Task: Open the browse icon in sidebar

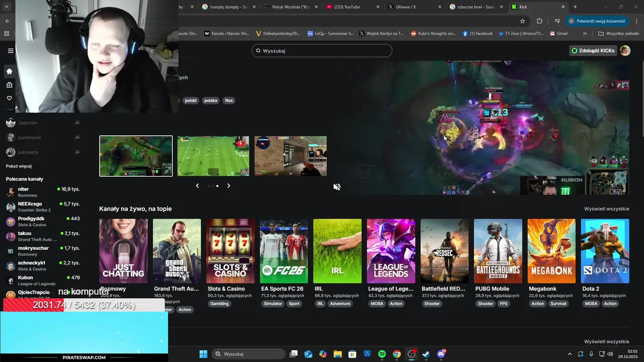Action: 9,85
